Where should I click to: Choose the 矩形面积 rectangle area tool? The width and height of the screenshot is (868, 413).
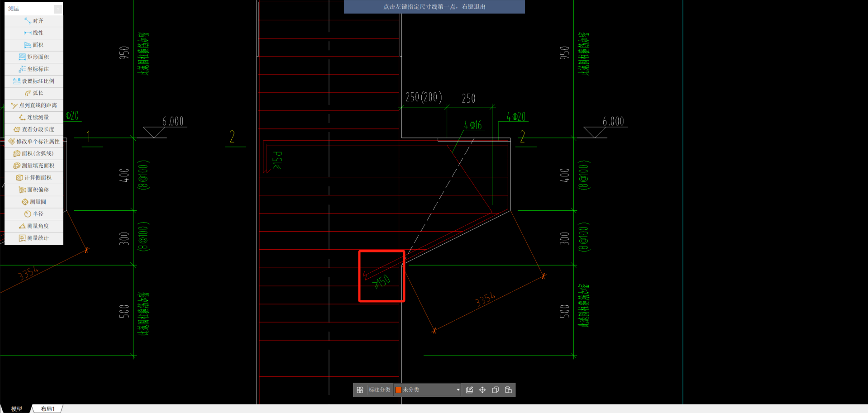click(x=34, y=57)
